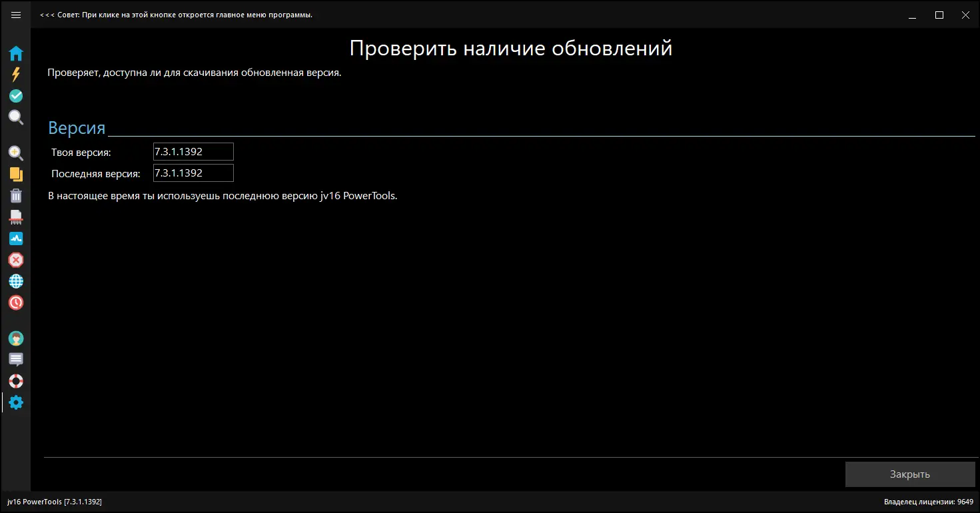Select the lightning Quick Tasks icon
Screen dimensions: 980x513
tap(16, 74)
